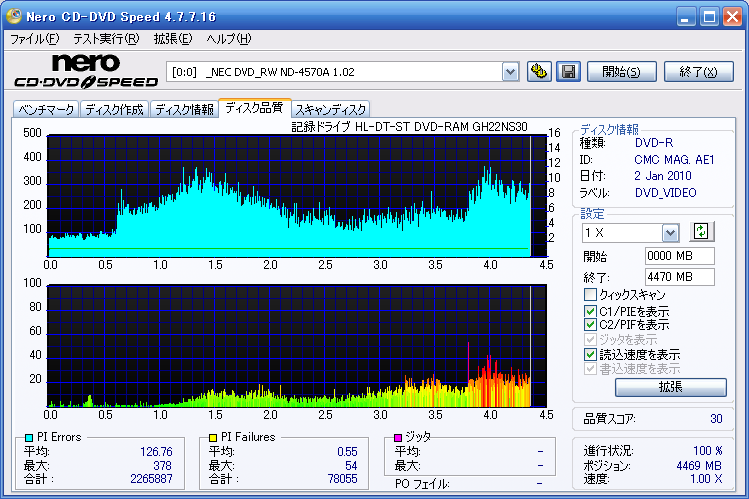Click the jitter magenta legend square
Image resolution: width=749 pixels, height=499 pixels.
point(398,437)
